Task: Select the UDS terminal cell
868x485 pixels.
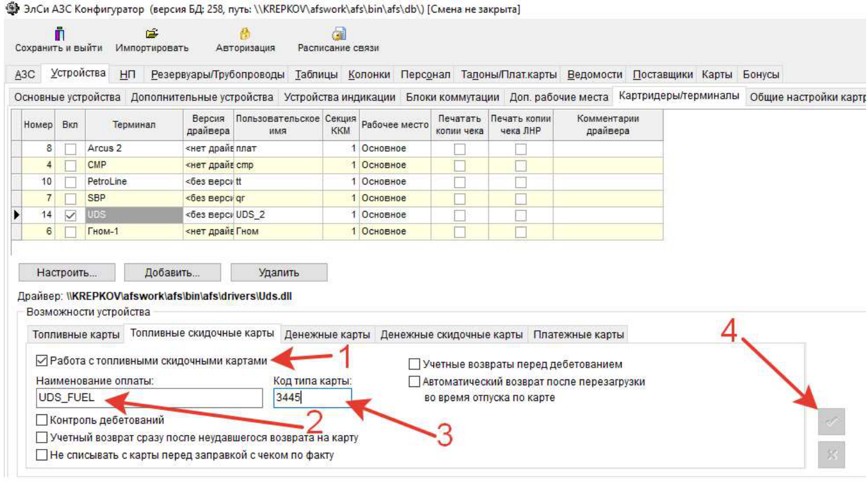Action: (x=134, y=215)
